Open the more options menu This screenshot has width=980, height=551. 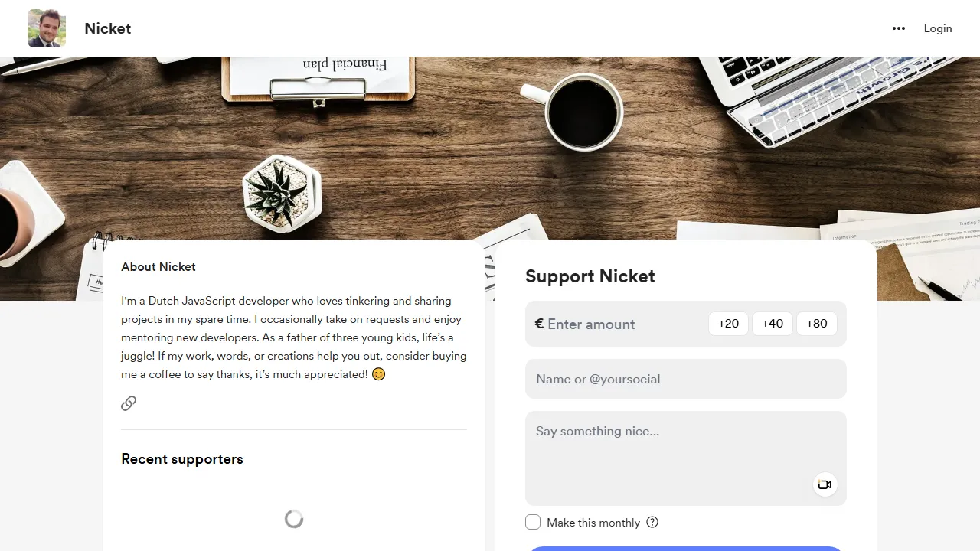click(x=899, y=28)
